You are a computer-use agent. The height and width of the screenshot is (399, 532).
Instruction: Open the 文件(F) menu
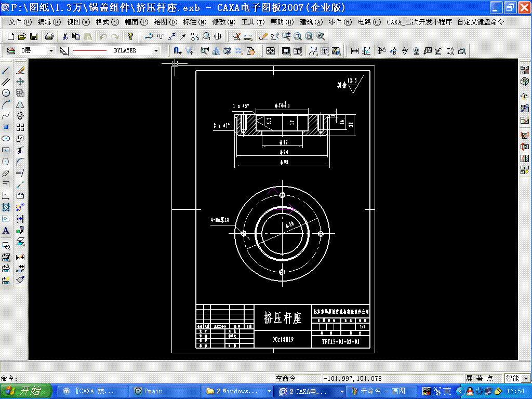tap(20, 22)
